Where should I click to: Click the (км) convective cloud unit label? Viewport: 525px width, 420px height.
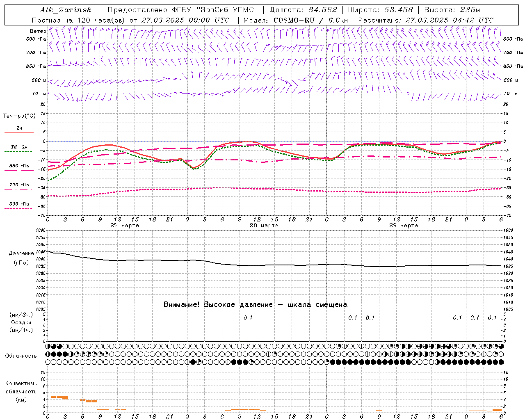click(21, 400)
